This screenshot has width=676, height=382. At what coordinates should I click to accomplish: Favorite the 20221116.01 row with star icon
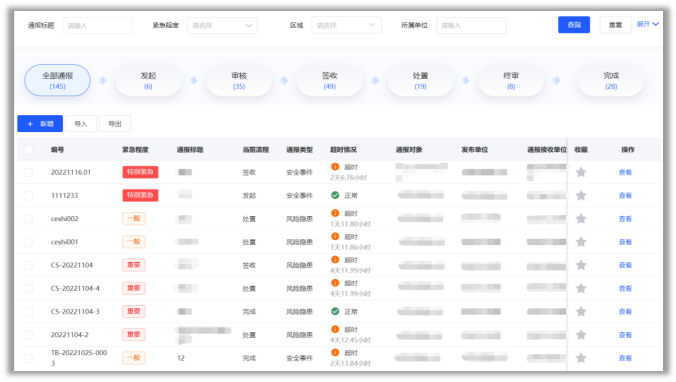click(581, 172)
